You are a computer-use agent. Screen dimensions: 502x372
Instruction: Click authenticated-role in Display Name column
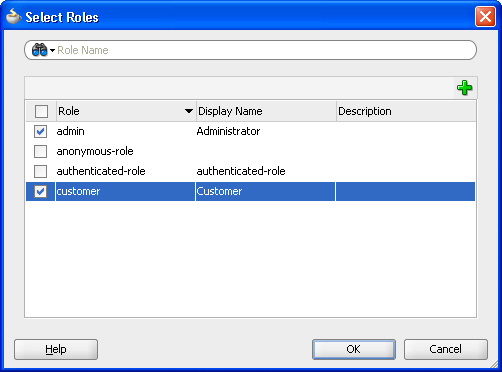coord(241,171)
